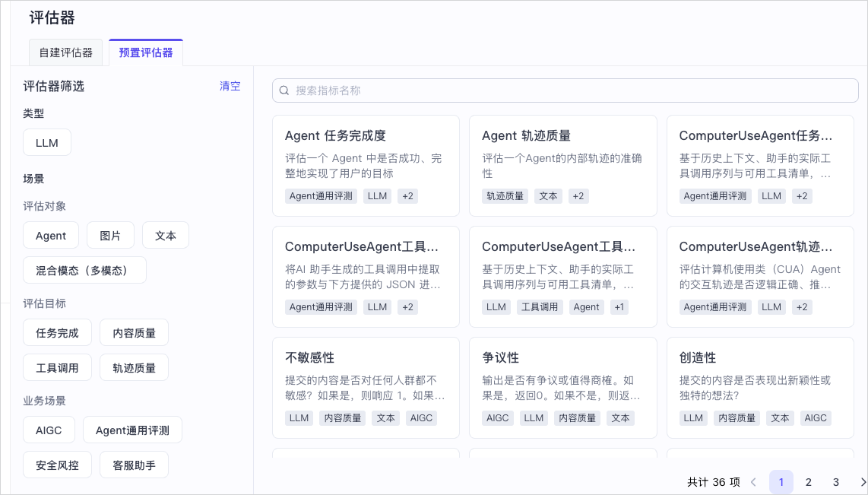The height and width of the screenshot is (495, 868).
Task: Go to previous page arrow
Action: tap(753, 482)
